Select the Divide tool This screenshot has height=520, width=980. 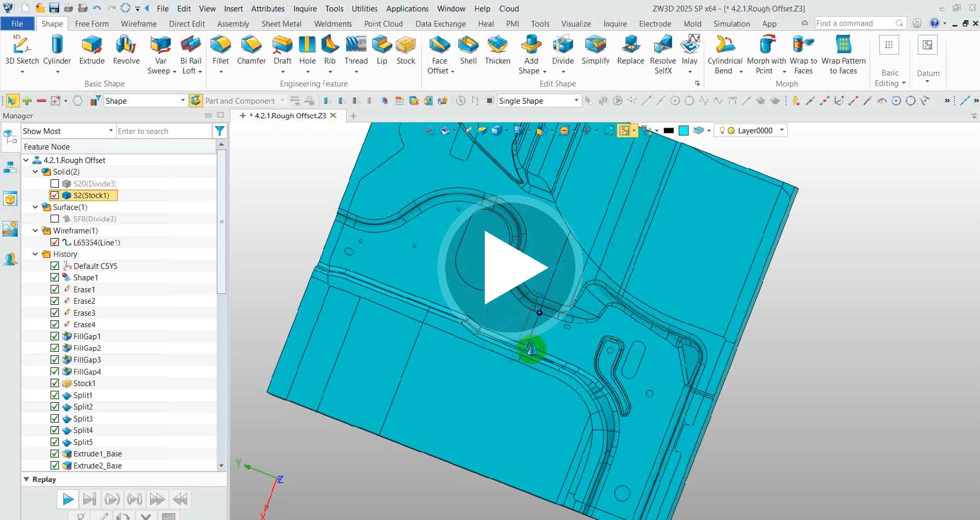point(562,51)
